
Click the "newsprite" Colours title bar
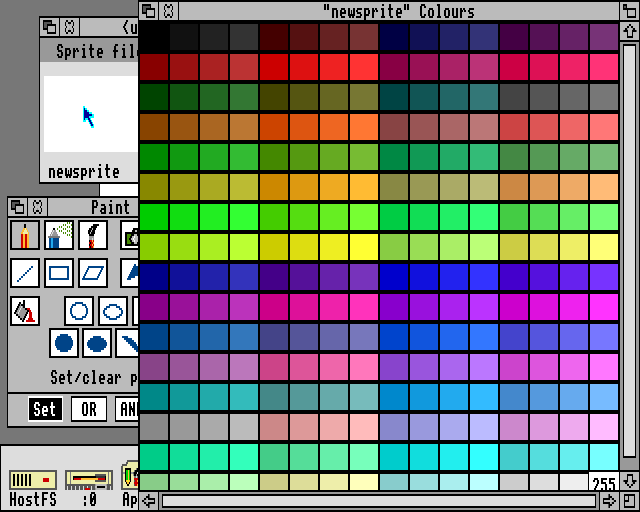click(x=399, y=11)
